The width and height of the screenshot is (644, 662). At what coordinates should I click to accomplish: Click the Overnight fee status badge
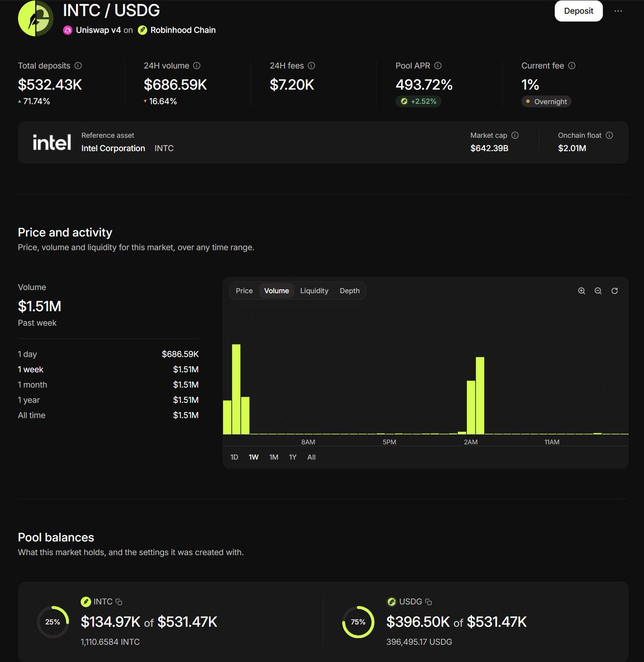(x=546, y=102)
